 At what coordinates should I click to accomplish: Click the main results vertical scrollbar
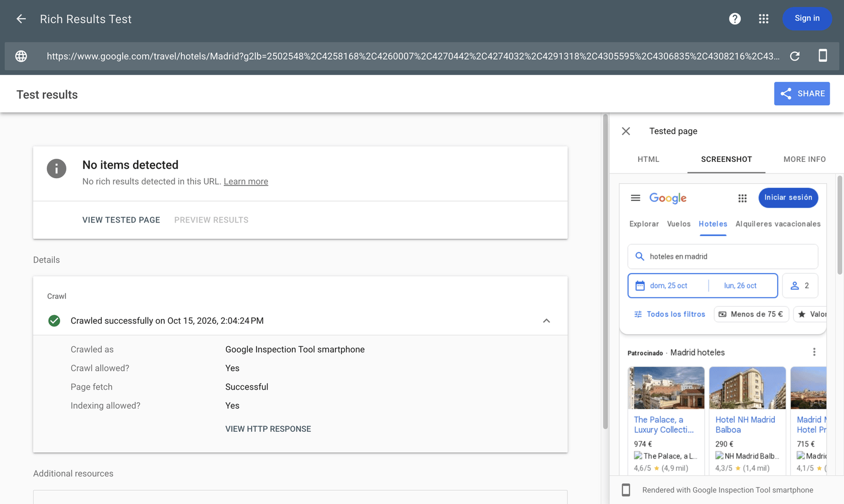[606, 272]
